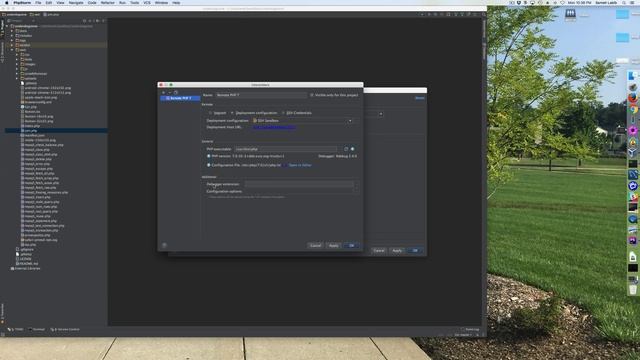This screenshot has width=640, height=360.
Task: Edit the PHP executable path field
Action: point(286,149)
